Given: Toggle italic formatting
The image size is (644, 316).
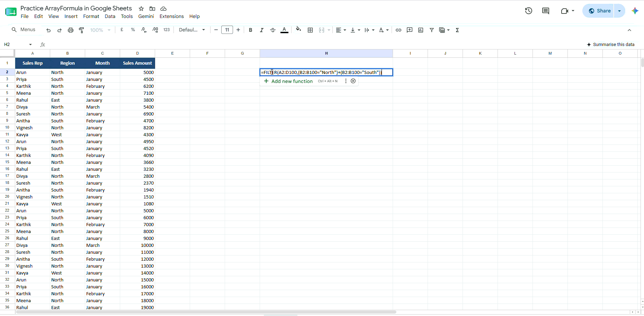Looking at the screenshot, I should (x=262, y=30).
